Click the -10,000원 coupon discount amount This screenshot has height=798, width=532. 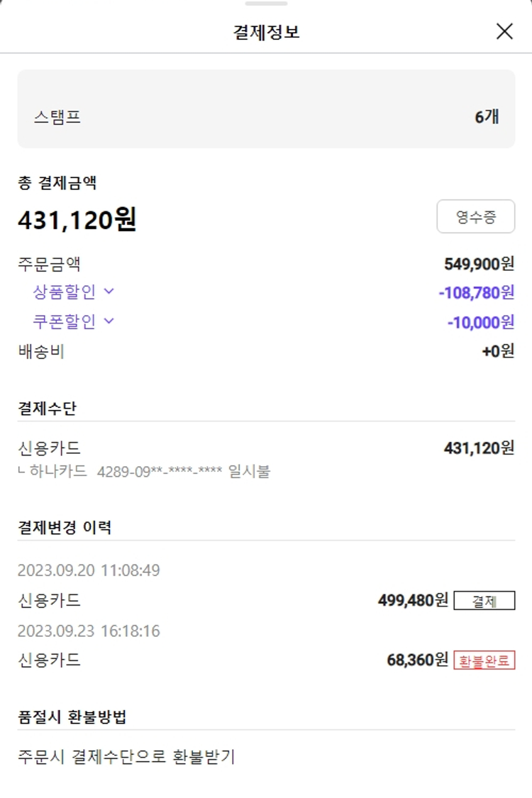pos(480,322)
